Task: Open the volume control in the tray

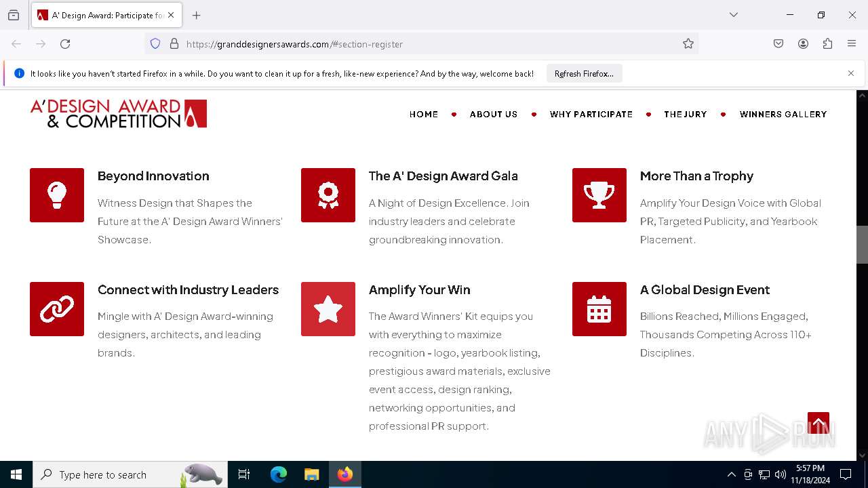Action: pyautogui.click(x=781, y=474)
